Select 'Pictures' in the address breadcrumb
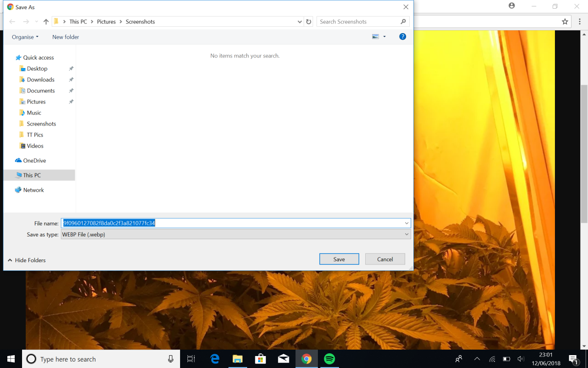Image resolution: width=588 pixels, height=368 pixels. 106,22
